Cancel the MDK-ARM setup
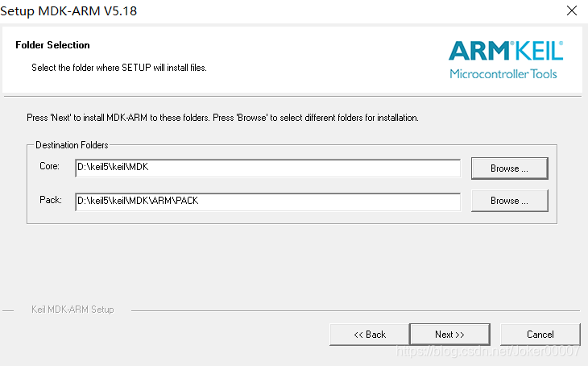The width and height of the screenshot is (588, 366). pyautogui.click(x=540, y=335)
